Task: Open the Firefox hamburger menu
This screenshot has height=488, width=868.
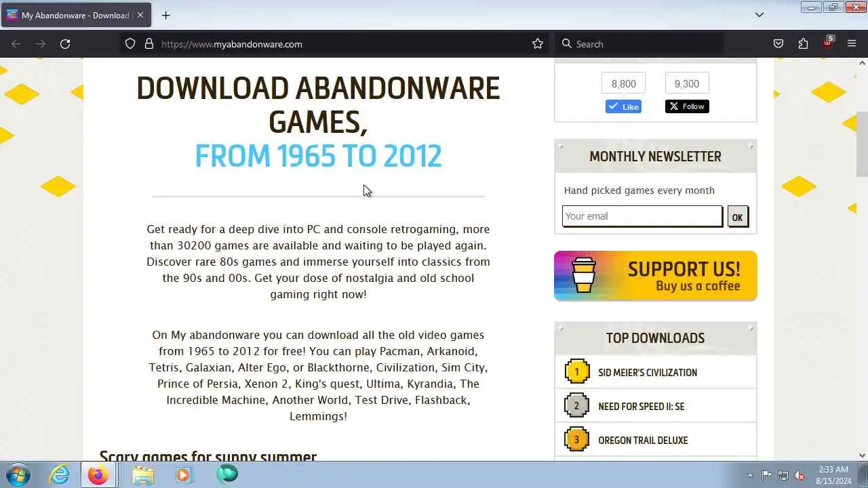Action: click(x=852, y=44)
